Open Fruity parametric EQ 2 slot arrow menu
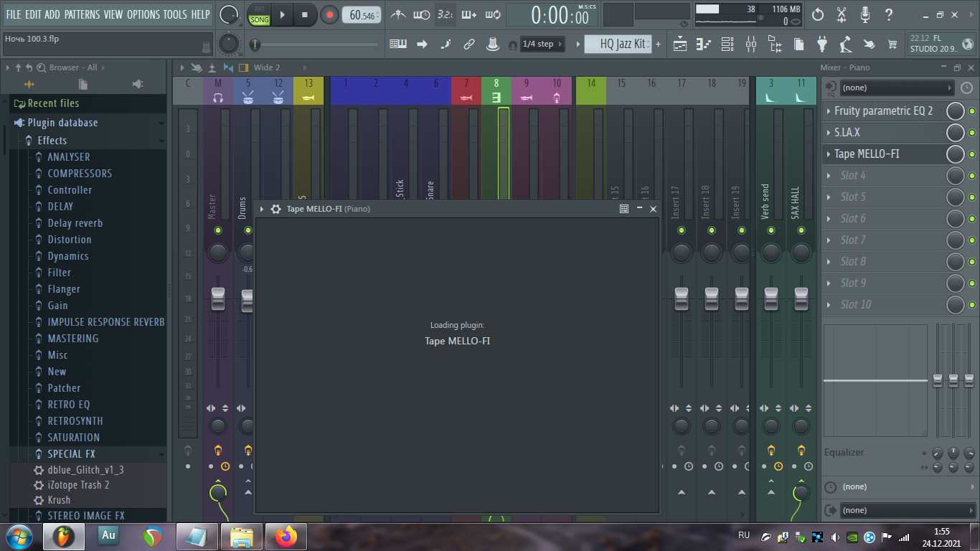The image size is (980, 551). pyautogui.click(x=829, y=111)
